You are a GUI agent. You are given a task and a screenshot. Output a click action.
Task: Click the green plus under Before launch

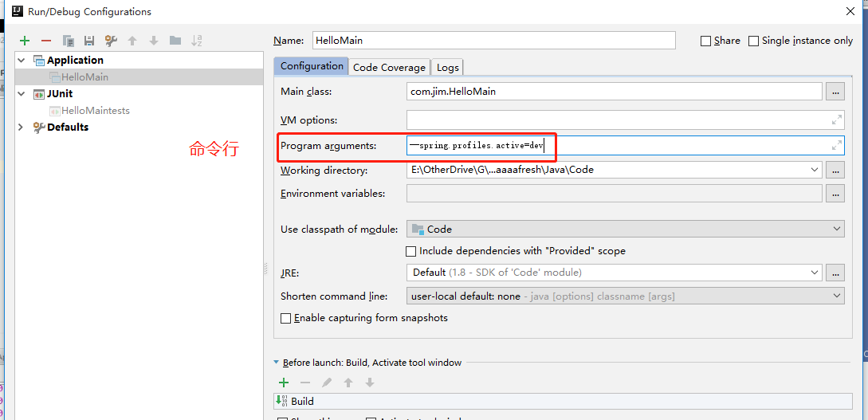tap(284, 383)
